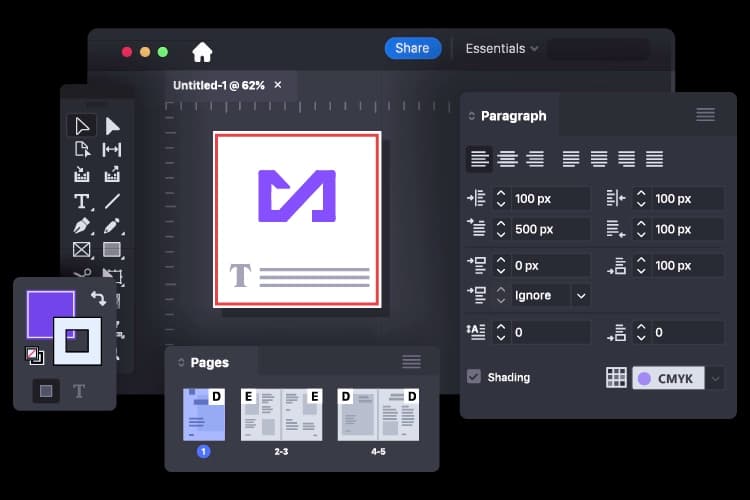Align paragraph right

click(535, 159)
